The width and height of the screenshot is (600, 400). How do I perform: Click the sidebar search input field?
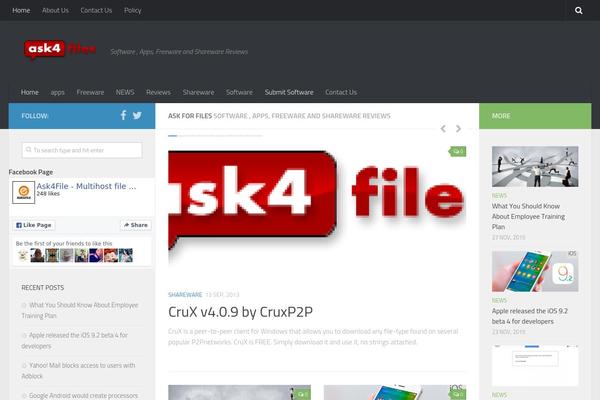[82, 150]
